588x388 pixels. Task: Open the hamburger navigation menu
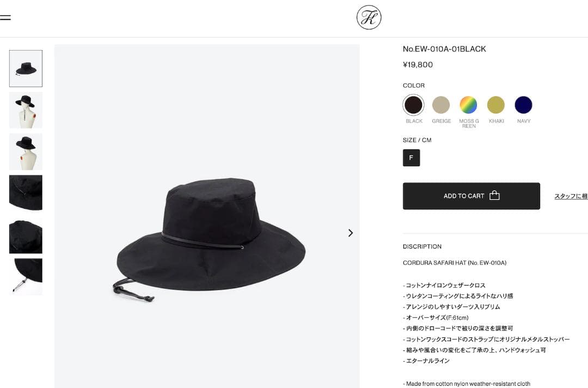click(x=6, y=17)
